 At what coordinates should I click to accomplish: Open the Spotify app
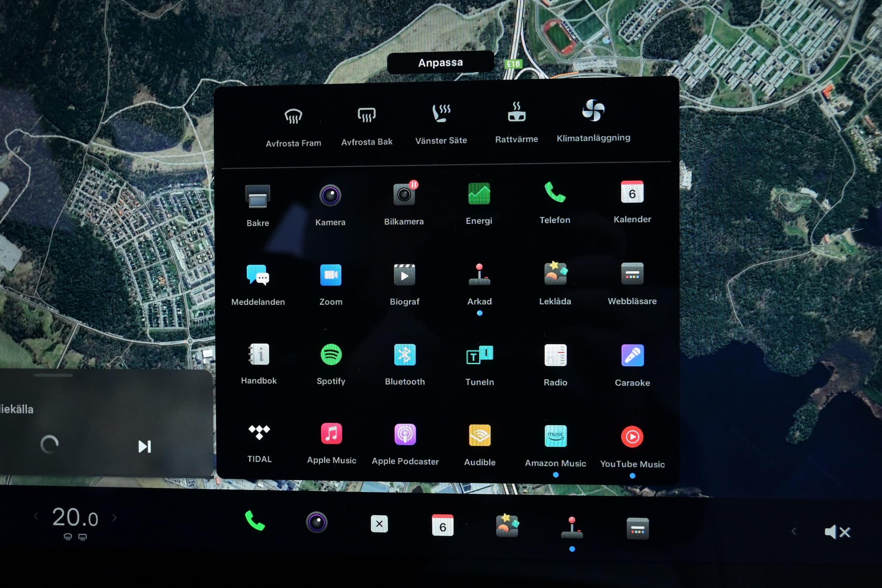point(331,355)
